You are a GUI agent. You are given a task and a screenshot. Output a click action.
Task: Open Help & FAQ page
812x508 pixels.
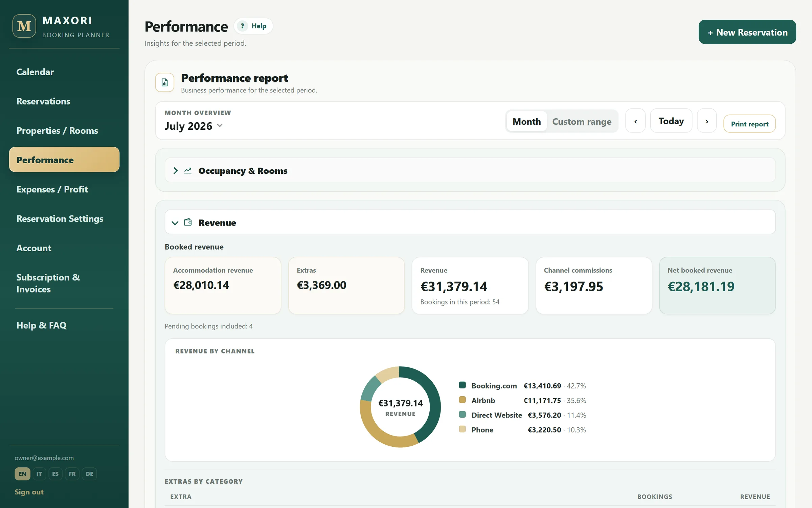click(64, 325)
